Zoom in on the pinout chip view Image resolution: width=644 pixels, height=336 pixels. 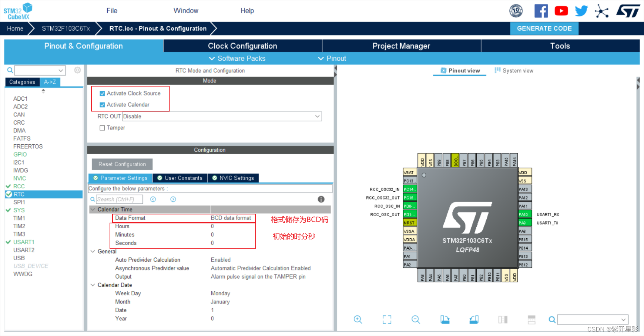click(x=358, y=320)
